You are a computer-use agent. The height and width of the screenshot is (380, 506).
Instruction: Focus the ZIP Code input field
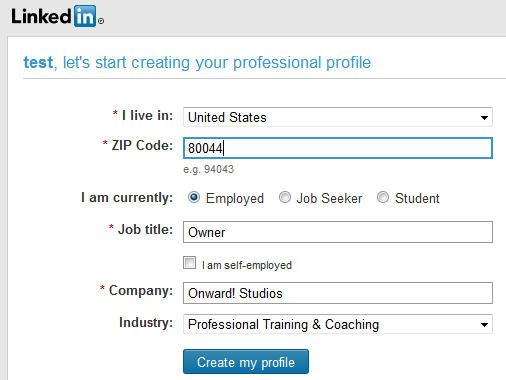pos(338,148)
